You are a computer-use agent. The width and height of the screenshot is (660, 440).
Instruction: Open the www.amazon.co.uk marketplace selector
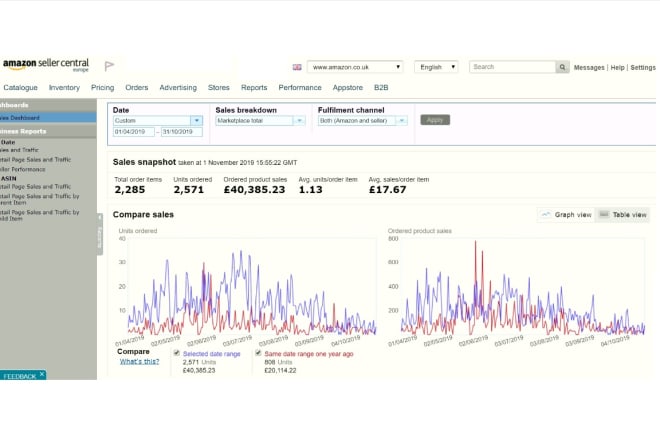pyautogui.click(x=355, y=67)
